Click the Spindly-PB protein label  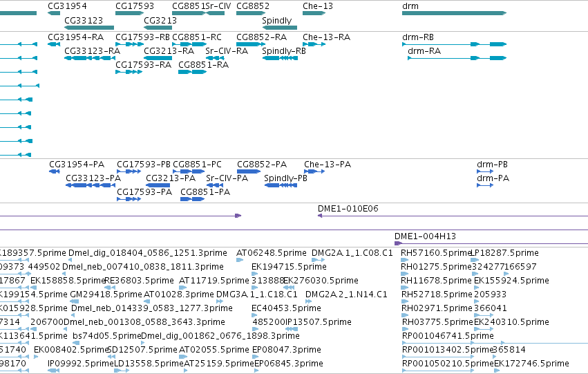(x=285, y=178)
